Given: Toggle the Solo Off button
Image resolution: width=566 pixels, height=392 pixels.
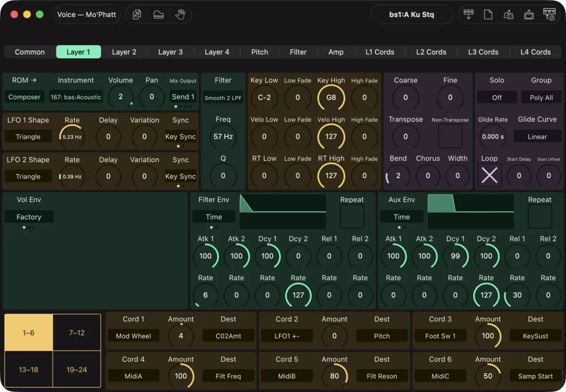Looking at the screenshot, I should (x=496, y=97).
